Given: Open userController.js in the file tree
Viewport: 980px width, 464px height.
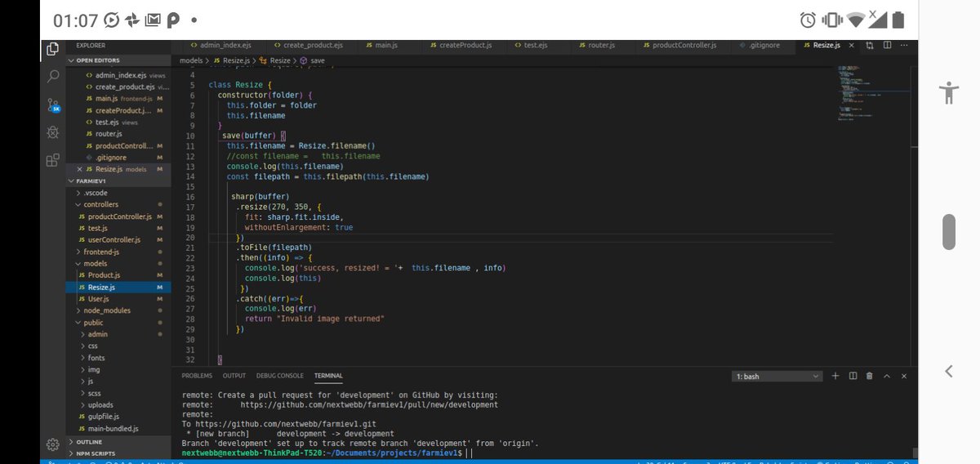Looking at the screenshot, I should click(x=114, y=240).
